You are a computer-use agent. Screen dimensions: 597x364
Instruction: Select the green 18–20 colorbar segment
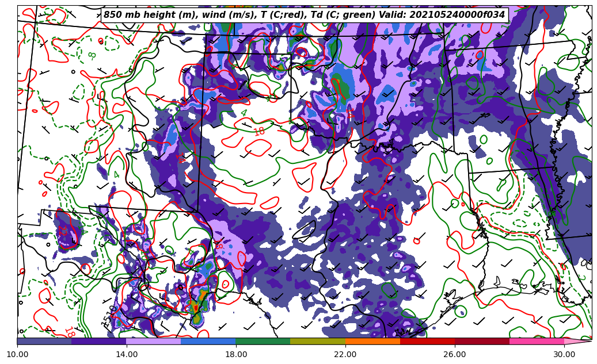[263, 341]
